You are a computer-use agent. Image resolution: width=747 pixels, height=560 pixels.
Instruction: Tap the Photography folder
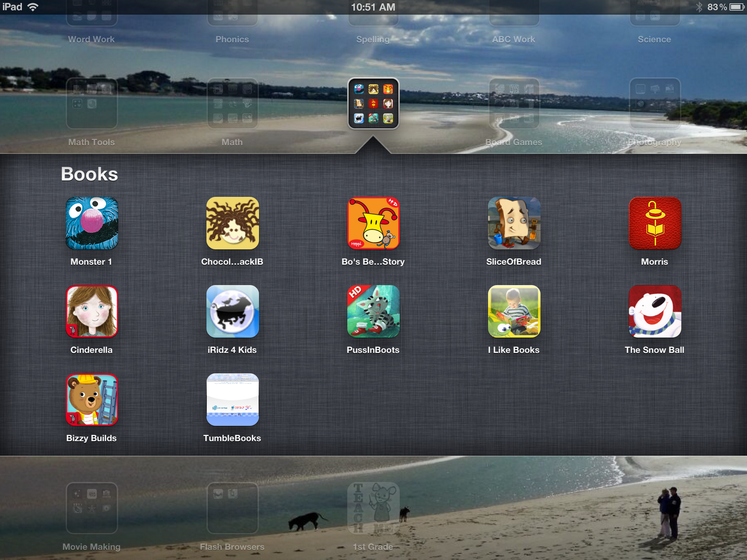click(x=654, y=104)
